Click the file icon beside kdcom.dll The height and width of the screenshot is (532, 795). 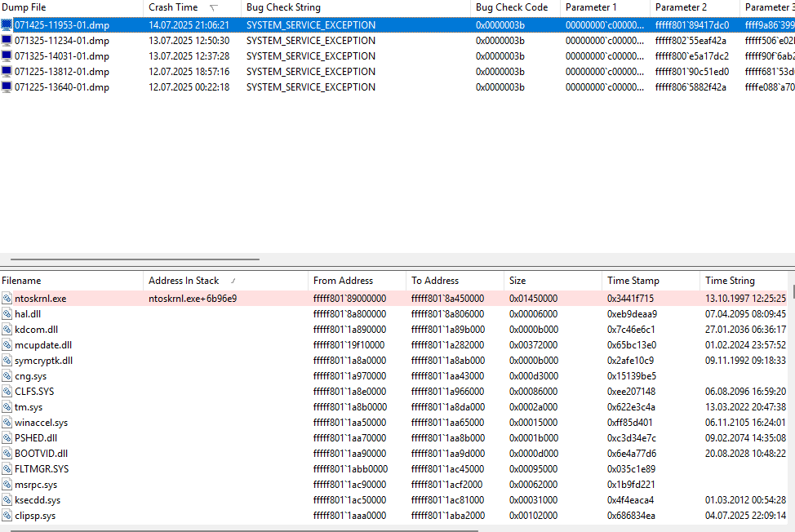(7, 330)
